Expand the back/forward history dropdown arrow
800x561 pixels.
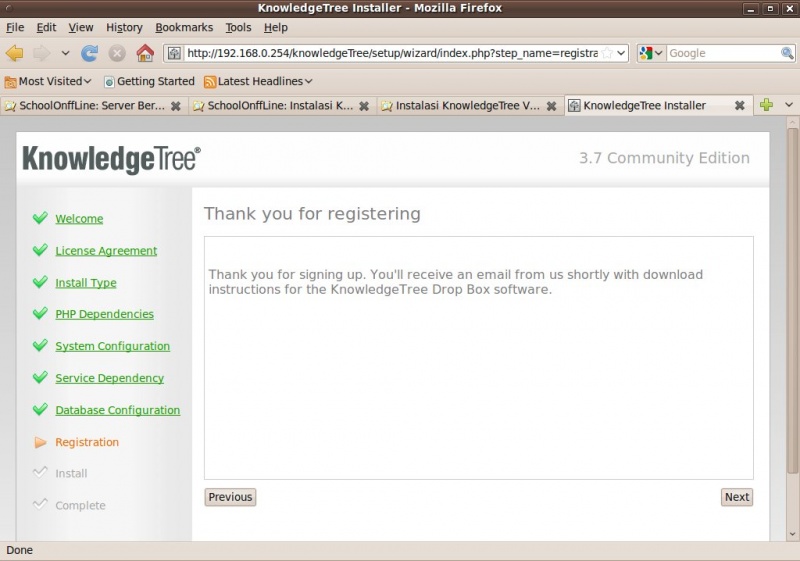65,53
